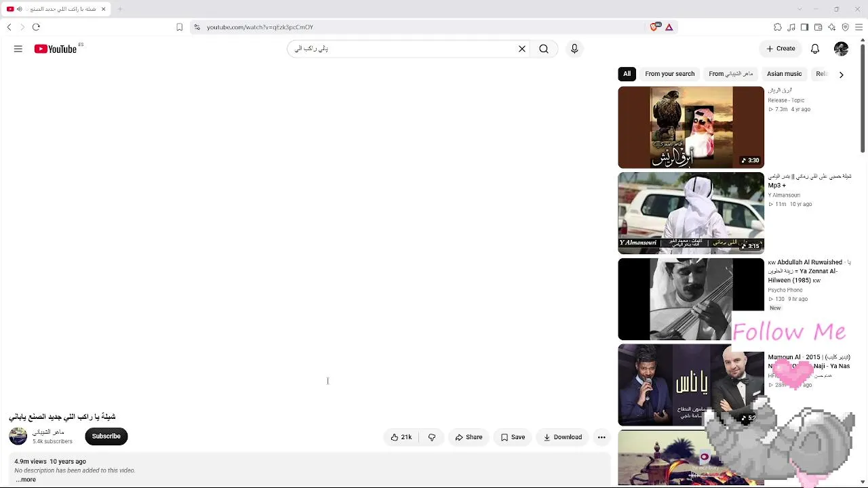Open more actions menu under the video
Screen dimensions: 868x488
coord(601,437)
